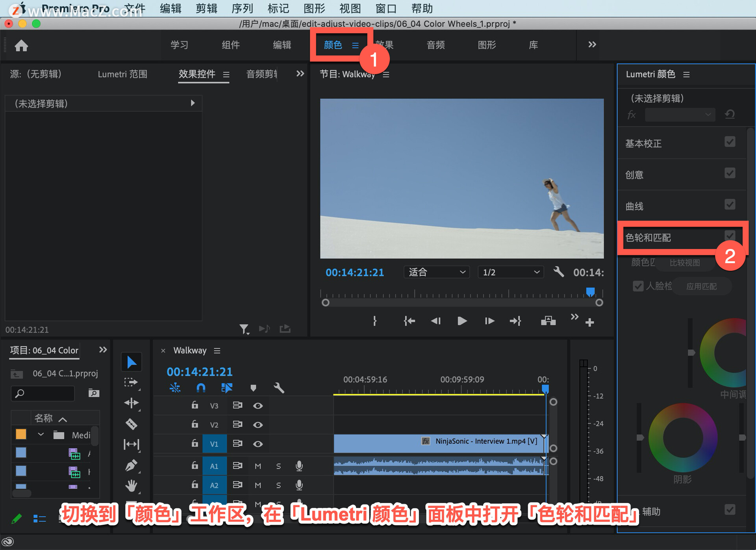Open Lumetri 颜色 panel menu
The width and height of the screenshot is (756, 550).
[686, 74]
